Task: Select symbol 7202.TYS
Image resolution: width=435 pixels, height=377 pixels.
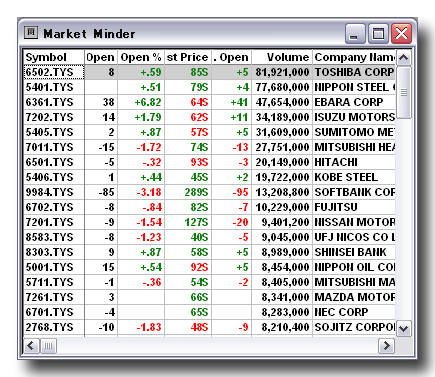Action: [x=49, y=117]
